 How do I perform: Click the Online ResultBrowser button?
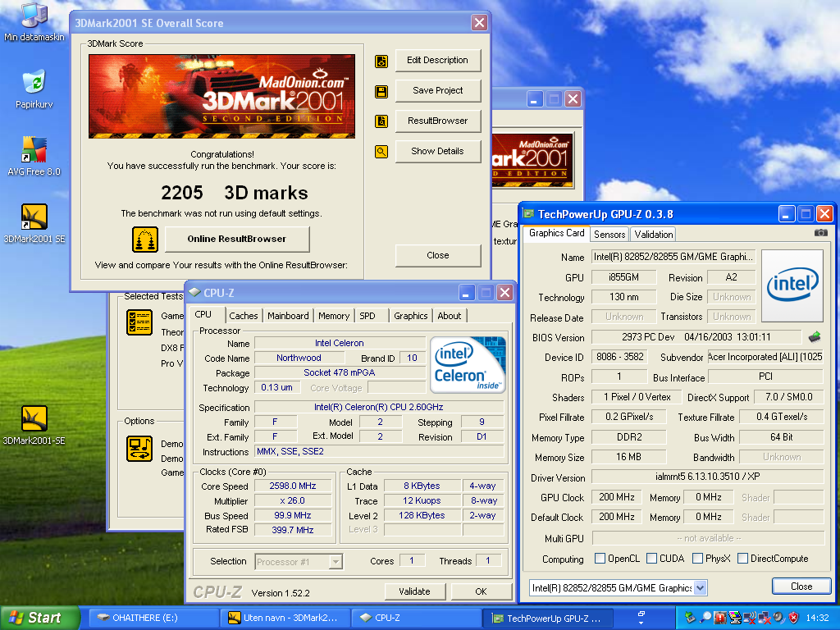237,239
